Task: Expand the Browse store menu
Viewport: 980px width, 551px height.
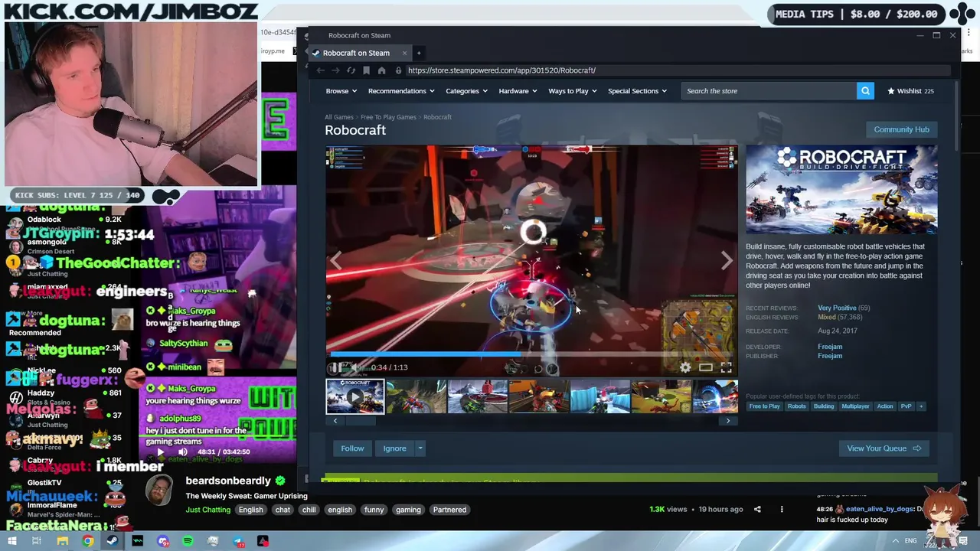Action: tap(341, 91)
